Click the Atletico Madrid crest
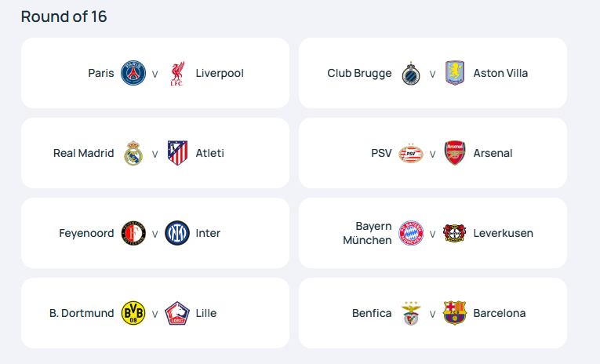The image size is (600, 364). pyautogui.click(x=177, y=153)
